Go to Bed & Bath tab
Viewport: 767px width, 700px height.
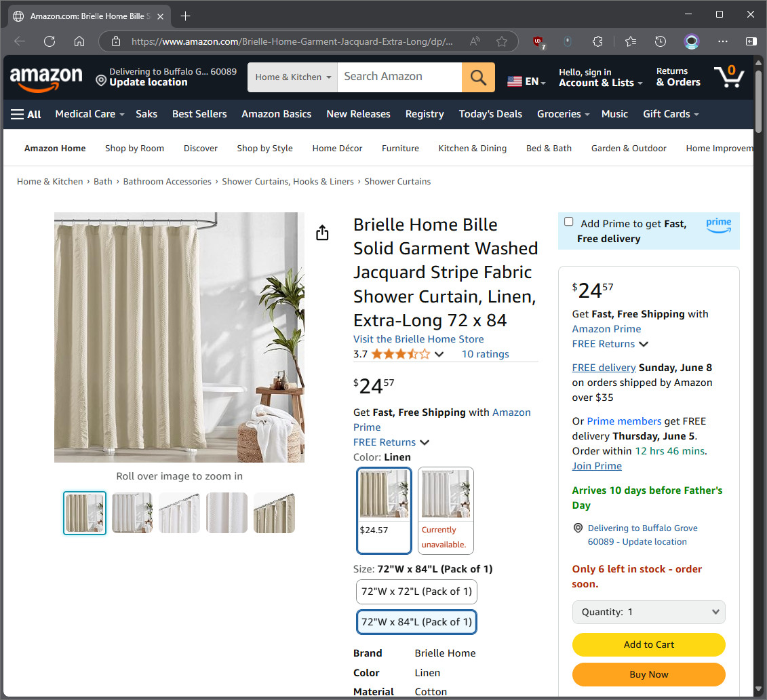coord(549,149)
